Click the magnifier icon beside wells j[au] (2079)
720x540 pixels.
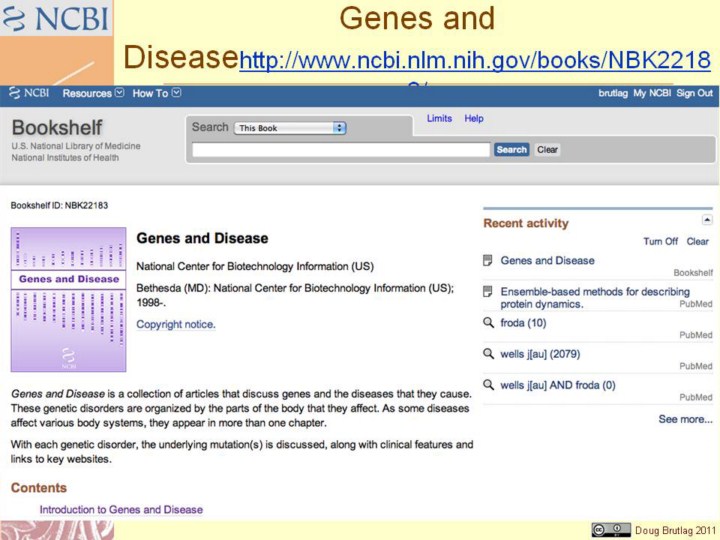click(x=488, y=354)
